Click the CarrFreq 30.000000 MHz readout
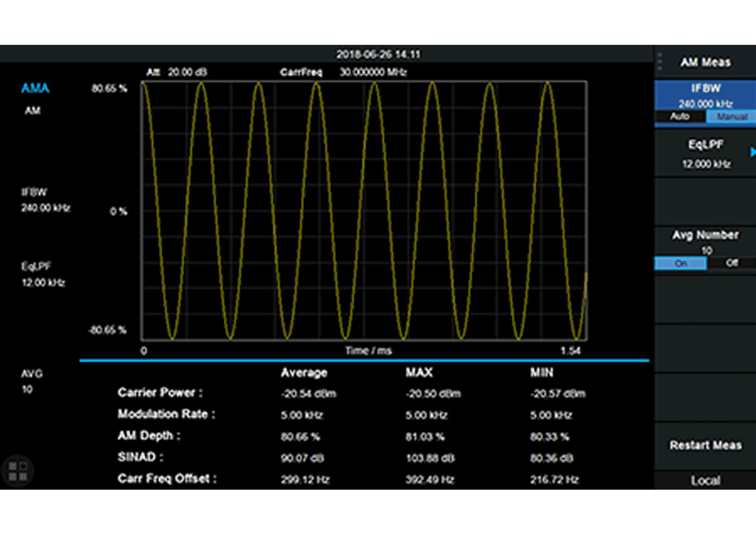Image resolution: width=756 pixels, height=534 pixels. (343, 72)
